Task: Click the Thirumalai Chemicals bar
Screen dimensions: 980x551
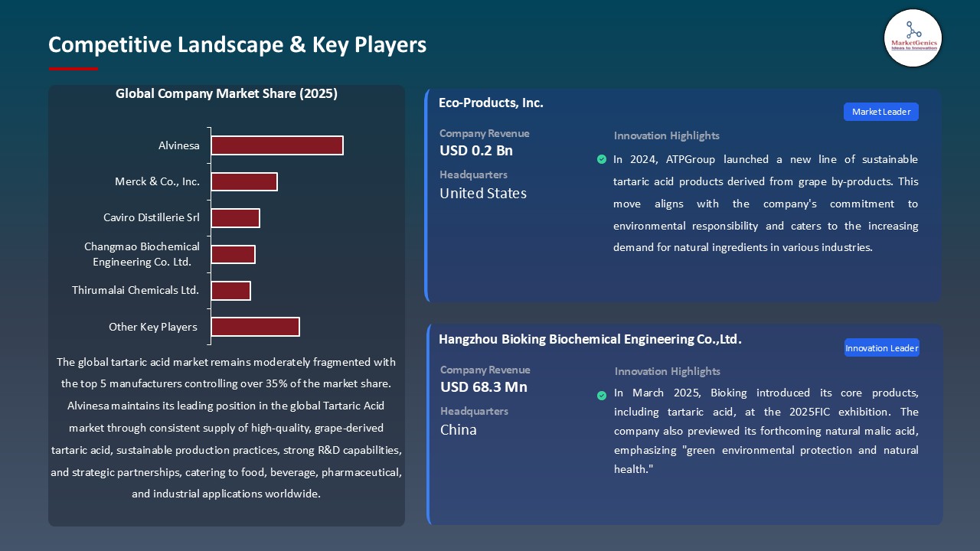Action: tap(231, 290)
